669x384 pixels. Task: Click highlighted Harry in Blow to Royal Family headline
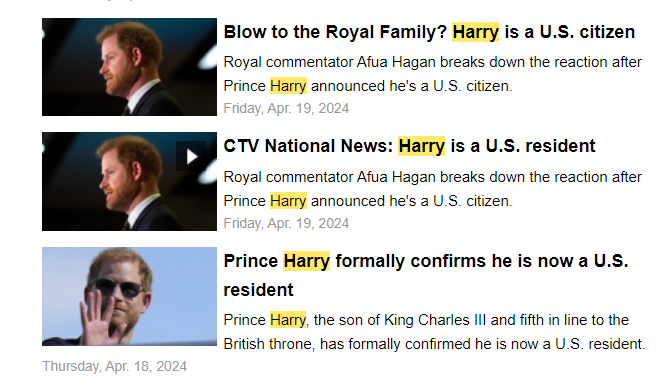[475, 32]
